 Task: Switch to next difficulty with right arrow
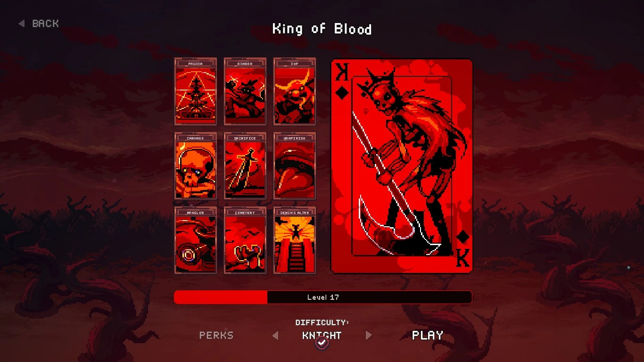[369, 335]
